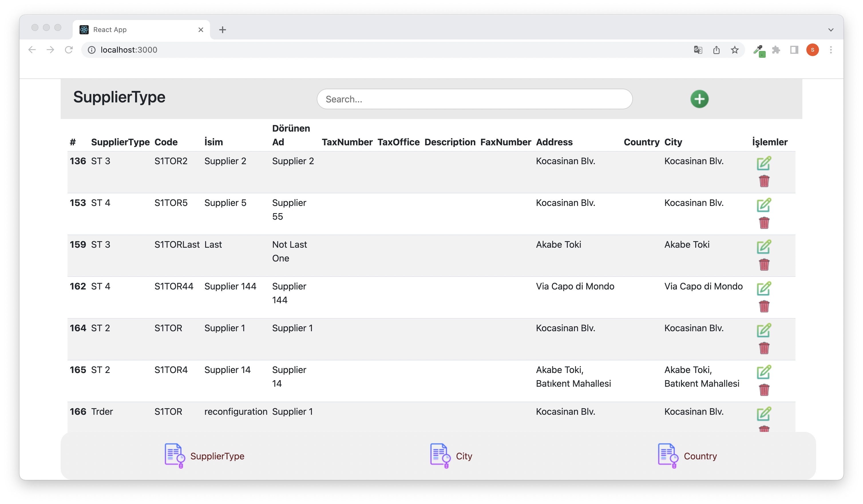
Task: Click the Address column header
Action: coord(554,142)
